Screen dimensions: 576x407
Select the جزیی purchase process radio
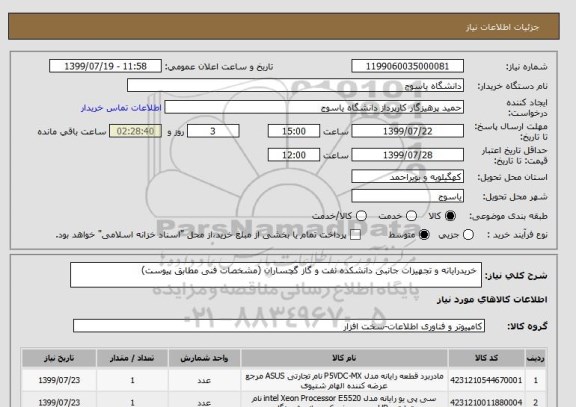468,234
